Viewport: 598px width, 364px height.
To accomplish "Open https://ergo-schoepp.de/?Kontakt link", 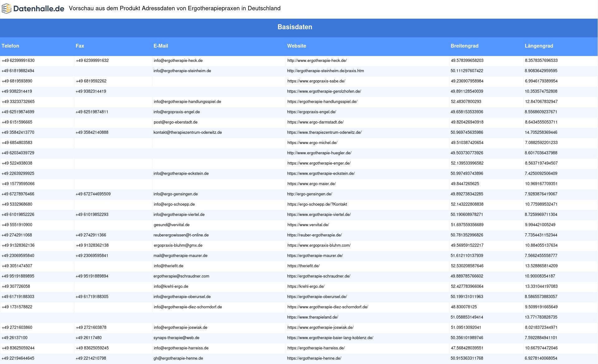I will click(x=317, y=204).
